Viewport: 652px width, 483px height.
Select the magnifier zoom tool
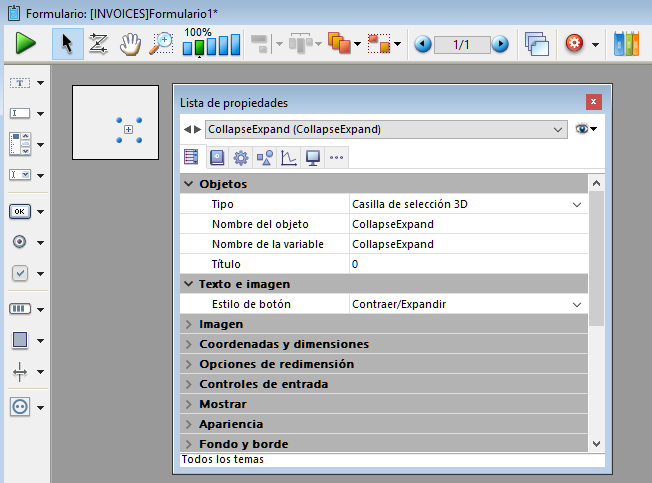(x=160, y=44)
